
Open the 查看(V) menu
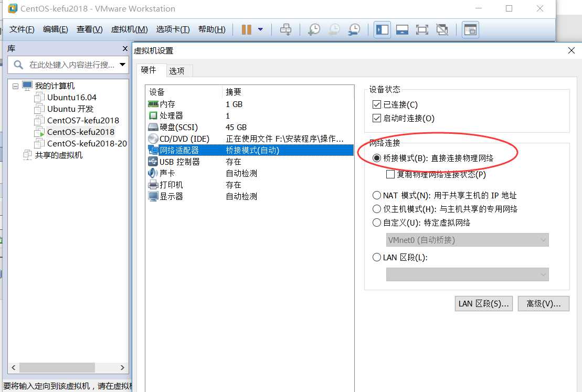point(89,29)
